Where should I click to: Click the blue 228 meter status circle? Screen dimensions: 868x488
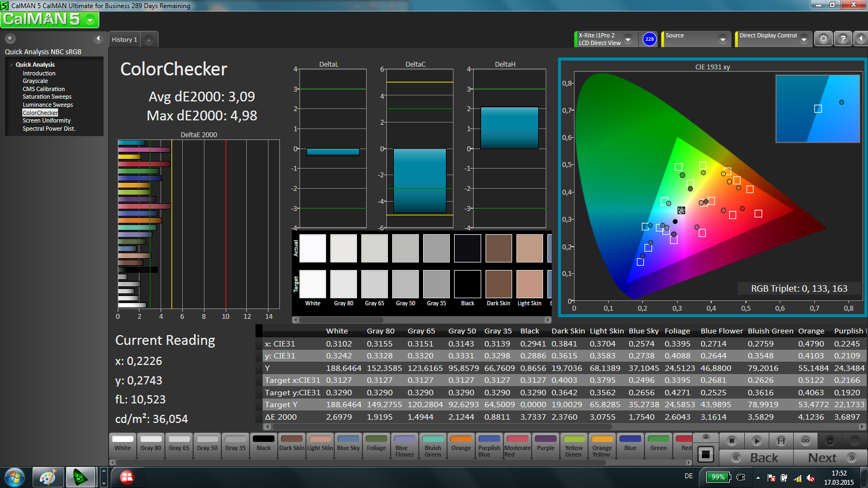pyautogui.click(x=649, y=39)
